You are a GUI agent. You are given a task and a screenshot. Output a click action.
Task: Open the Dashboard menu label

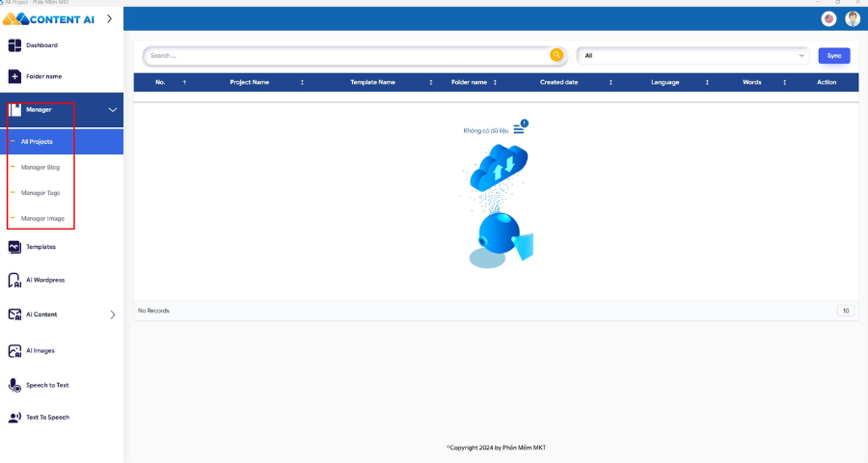(41, 45)
